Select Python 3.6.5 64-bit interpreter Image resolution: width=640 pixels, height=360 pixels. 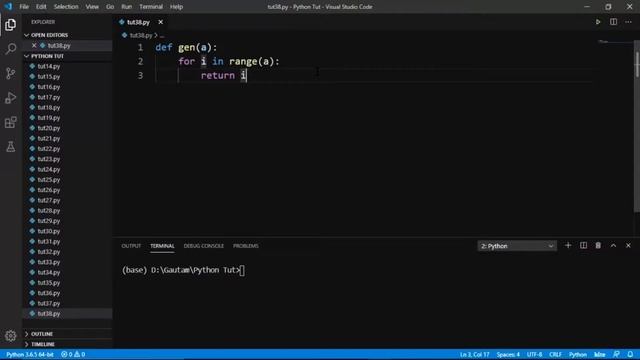pos(30,355)
